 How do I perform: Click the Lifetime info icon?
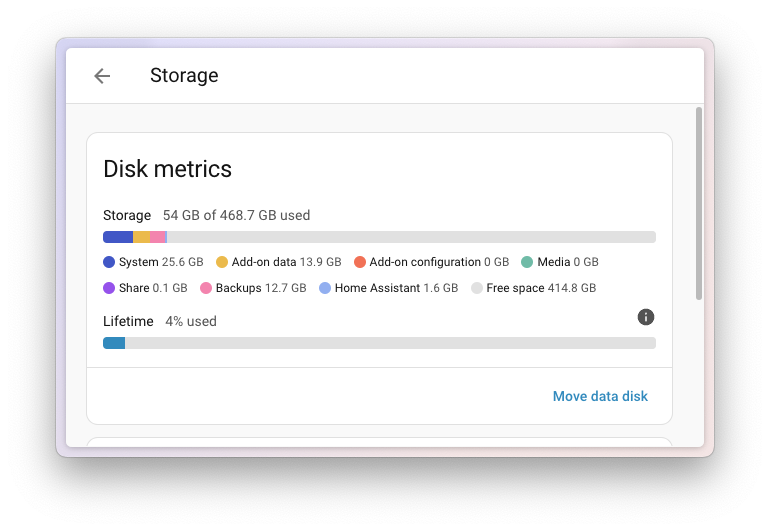click(646, 317)
